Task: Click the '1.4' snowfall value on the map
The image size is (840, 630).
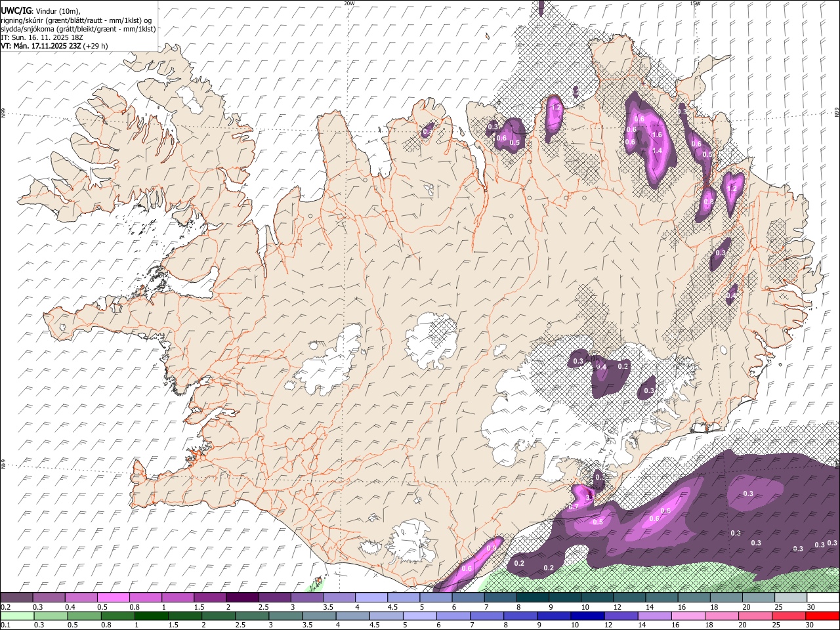Action: pos(656,150)
